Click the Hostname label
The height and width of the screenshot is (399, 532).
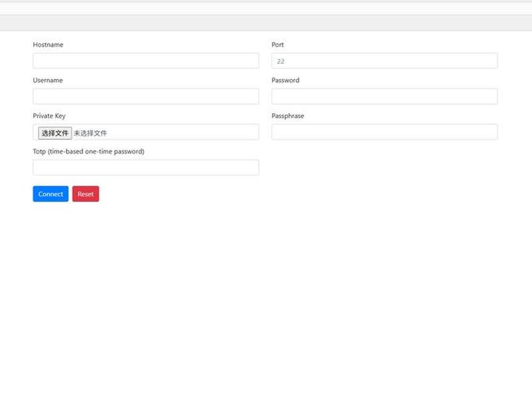48,45
